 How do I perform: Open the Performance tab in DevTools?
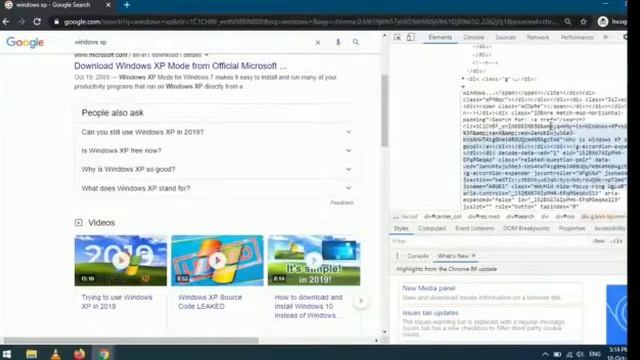pyautogui.click(x=577, y=37)
